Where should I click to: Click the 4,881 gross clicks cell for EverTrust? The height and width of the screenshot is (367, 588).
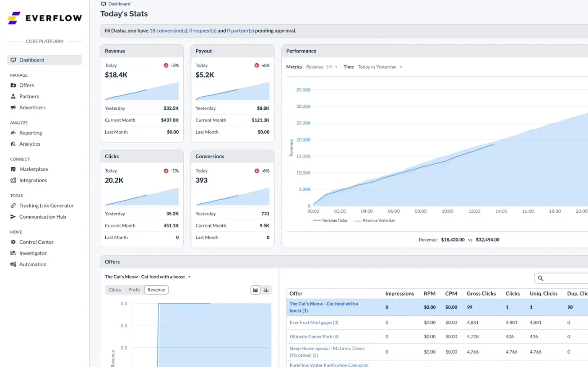[x=473, y=323]
